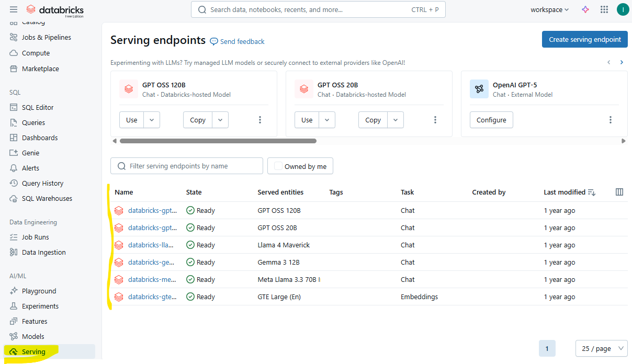
Task: Open the apps grid icon
Action: pyautogui.click(x=604, y=9)
